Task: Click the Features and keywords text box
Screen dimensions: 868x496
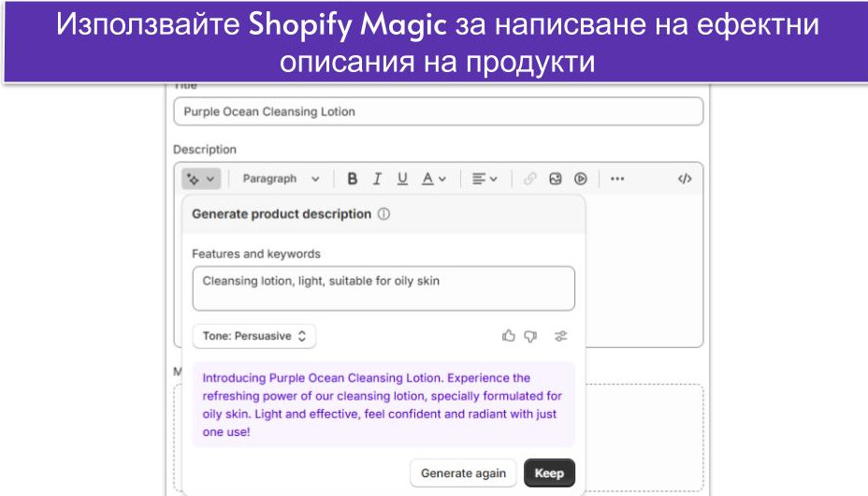Action: pos(383,288)
